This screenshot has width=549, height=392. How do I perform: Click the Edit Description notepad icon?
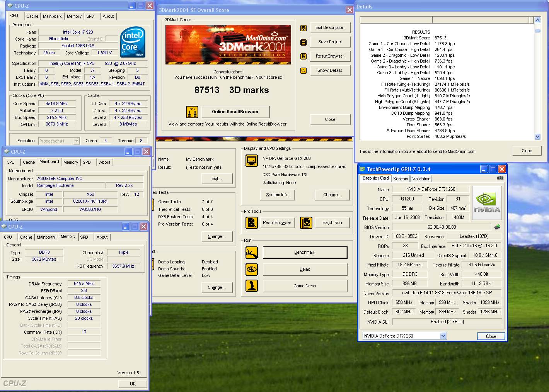tap(303, 28)
